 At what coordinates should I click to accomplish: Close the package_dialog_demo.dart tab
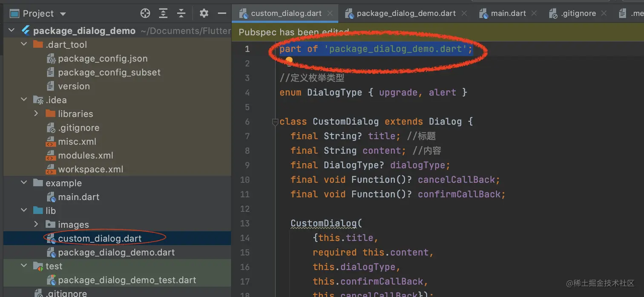click(x=464, y=14)
